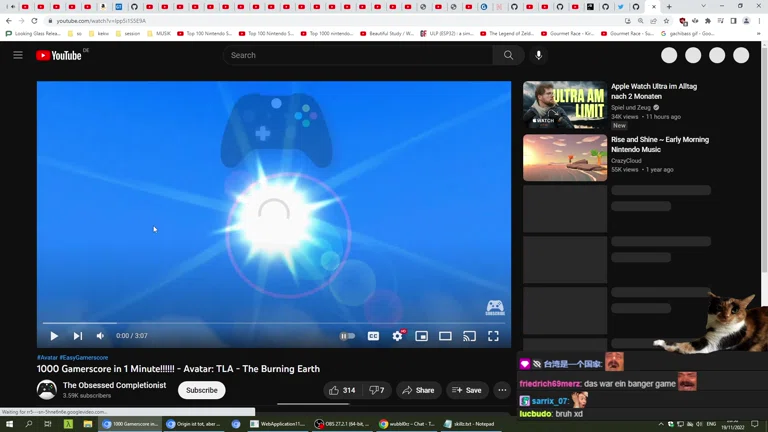Cast video with Play on TV icon
This screenshot has height=432, width=768.
pos(469,336)
